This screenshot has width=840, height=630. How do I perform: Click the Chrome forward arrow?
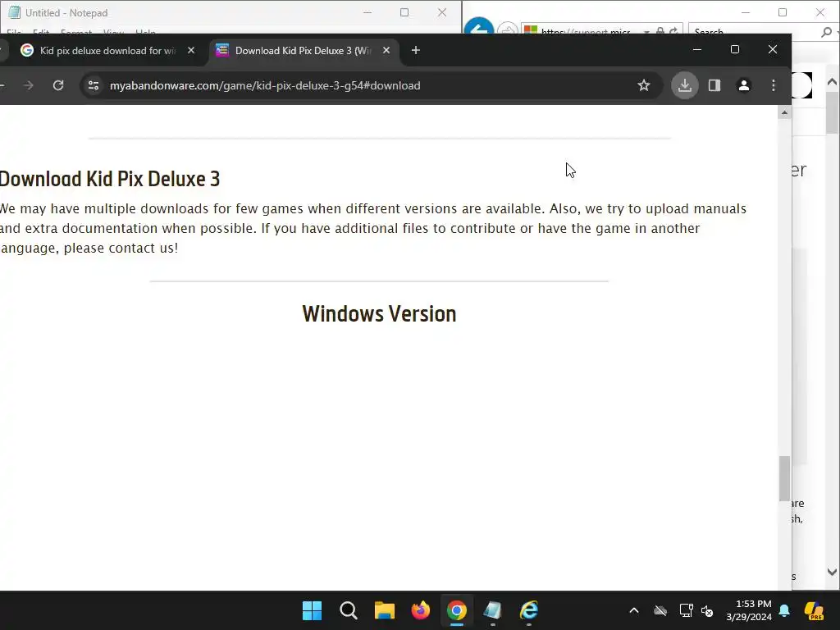[29, 85]
